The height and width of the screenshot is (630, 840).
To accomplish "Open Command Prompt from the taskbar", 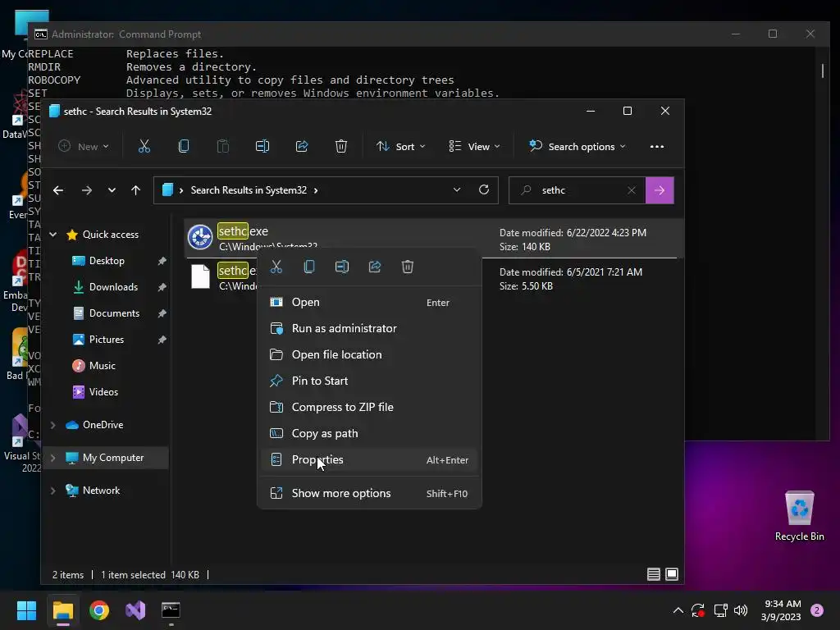I will 171,610.
